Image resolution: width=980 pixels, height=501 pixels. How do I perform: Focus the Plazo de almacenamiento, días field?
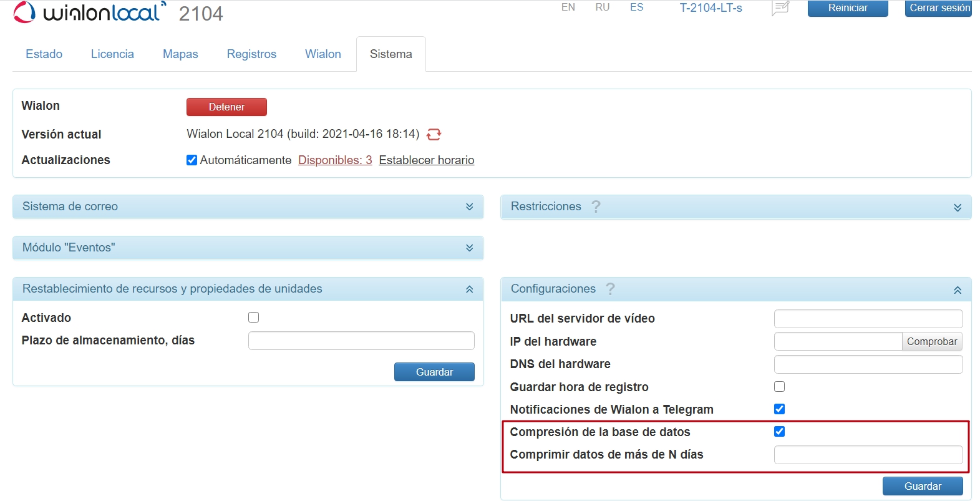361,341
